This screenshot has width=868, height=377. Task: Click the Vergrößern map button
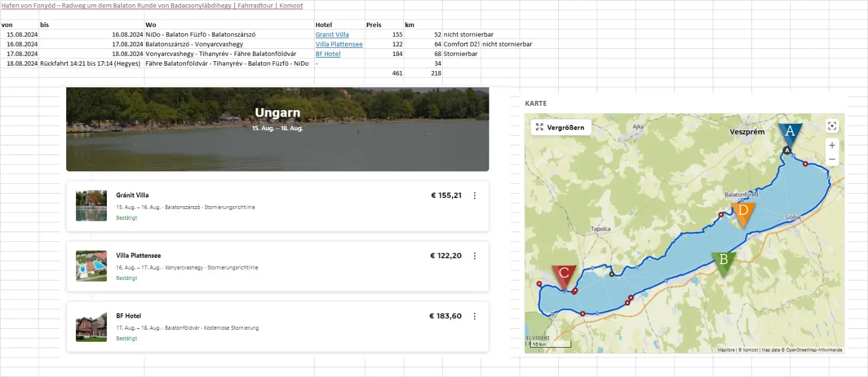pos(560,127)
